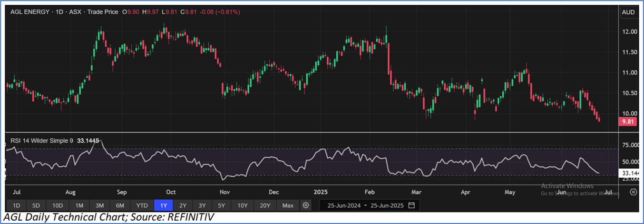Screen dimensions: 644x224
Task: Pick the 20Y range option
Action: coord(265,205)
